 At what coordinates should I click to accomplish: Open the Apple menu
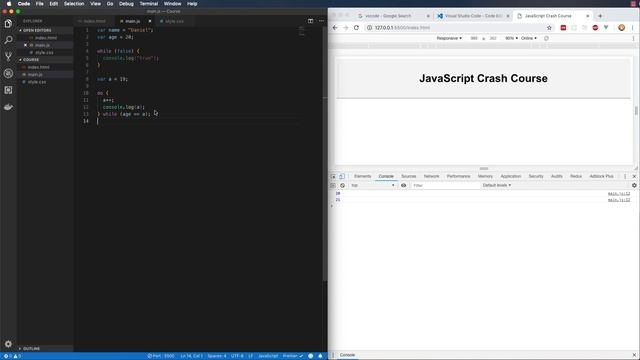9,4
